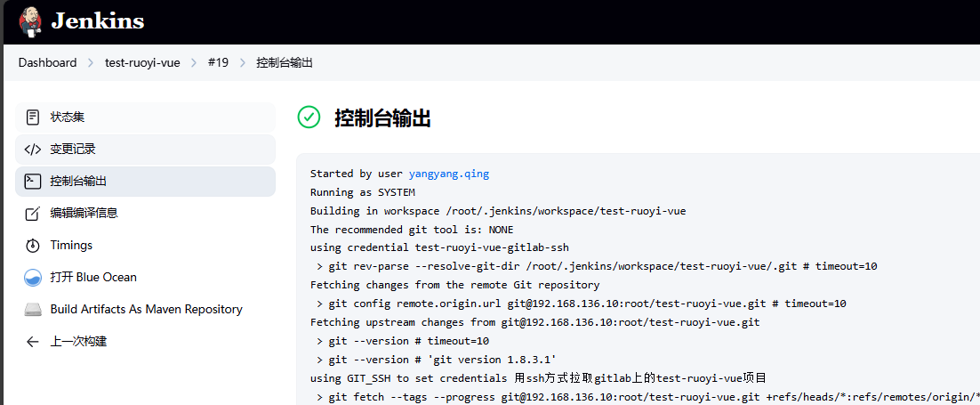
Task: Click 'using GIT_SSH to set credentials' line
Action: (x=538, y=378)
